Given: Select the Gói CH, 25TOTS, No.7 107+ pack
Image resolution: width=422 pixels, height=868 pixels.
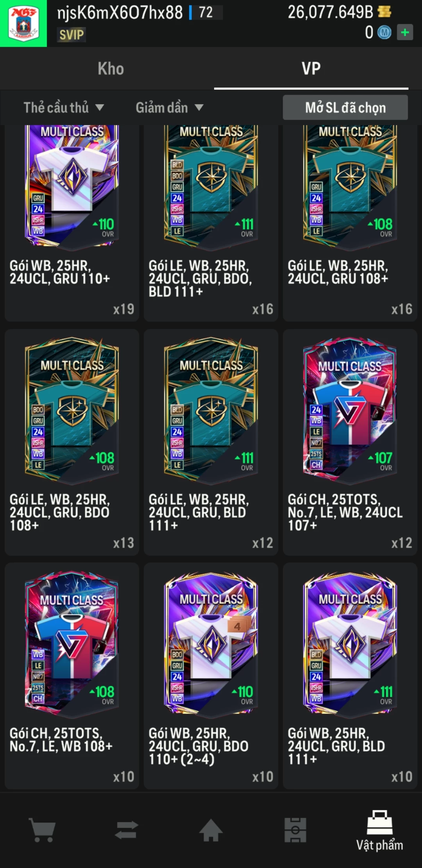Looking at the screenshot, I should pos(350,442).
